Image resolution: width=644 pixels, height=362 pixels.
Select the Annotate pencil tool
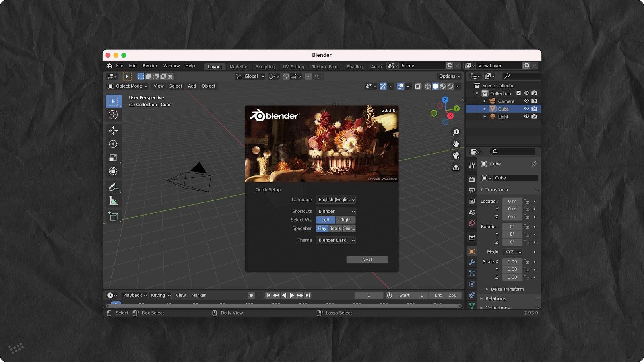[113, 187]
